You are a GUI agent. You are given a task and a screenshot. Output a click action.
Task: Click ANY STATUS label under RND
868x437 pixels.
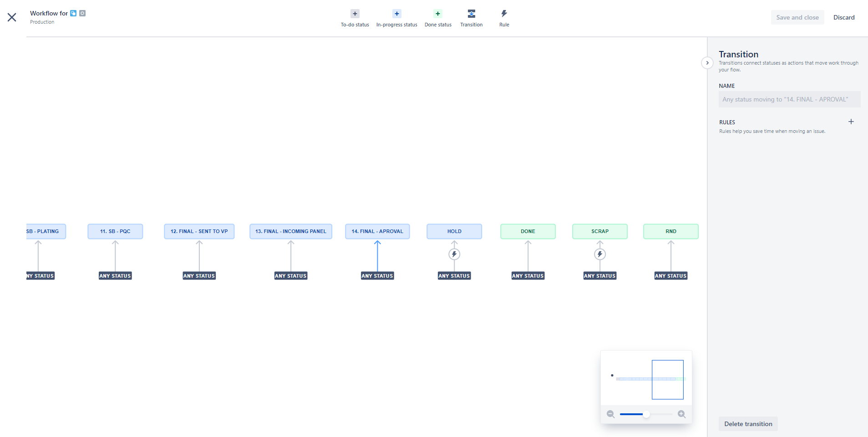[671, 276]
